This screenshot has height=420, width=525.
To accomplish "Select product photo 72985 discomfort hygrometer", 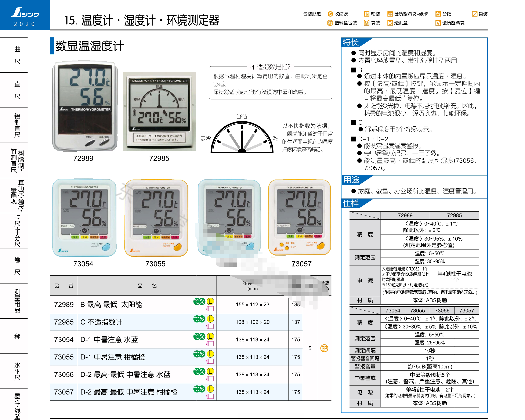I will [159, 111].
